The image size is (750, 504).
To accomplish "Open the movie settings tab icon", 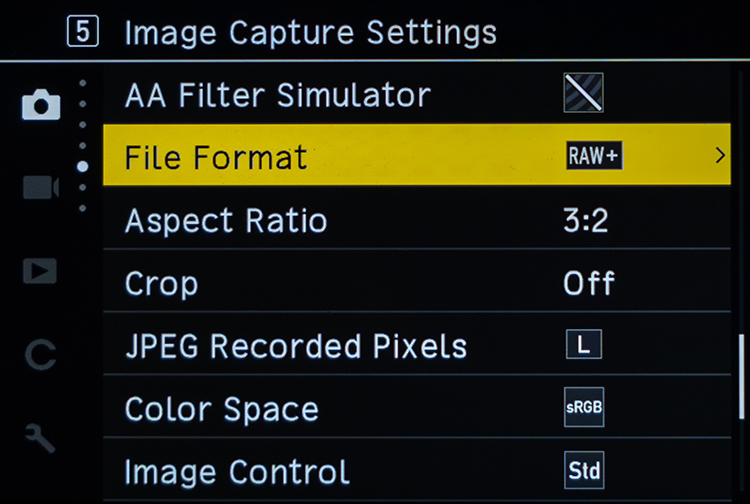I will [x=41, y=187].
